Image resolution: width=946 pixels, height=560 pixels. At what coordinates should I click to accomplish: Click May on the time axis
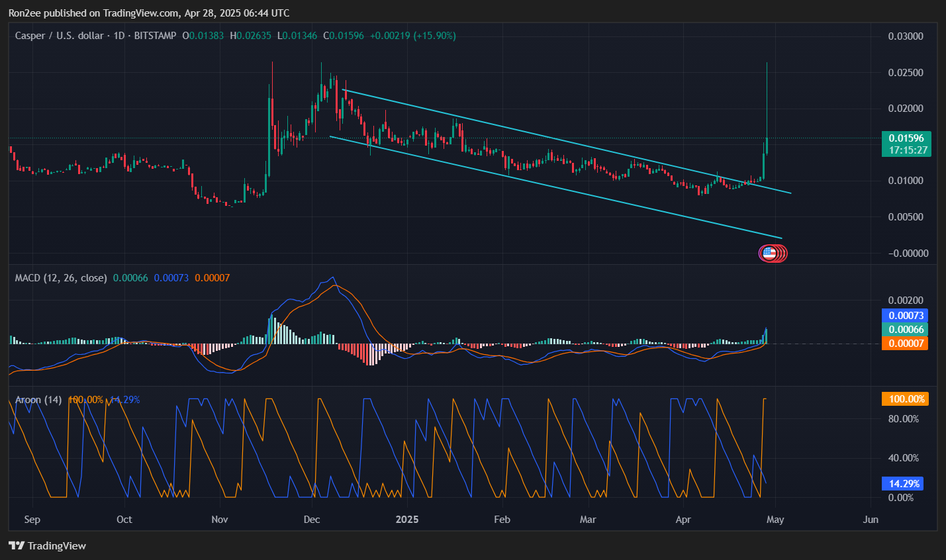[x=775, y=520]
